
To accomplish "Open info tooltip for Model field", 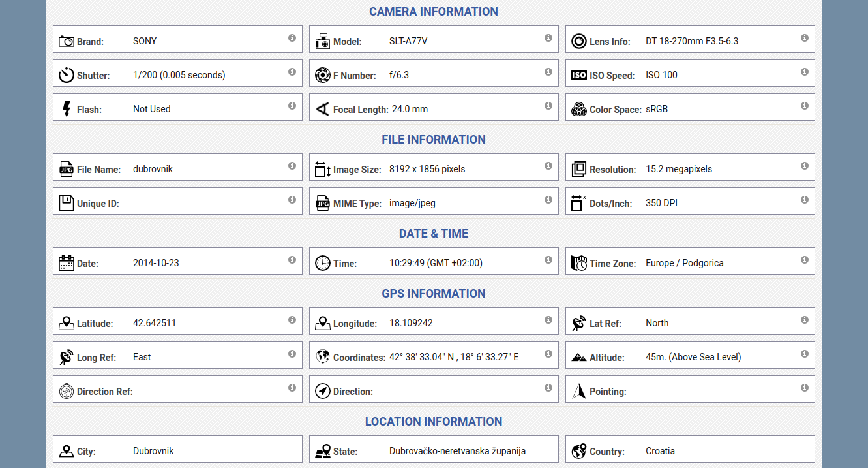I will (x=548, y=38).
